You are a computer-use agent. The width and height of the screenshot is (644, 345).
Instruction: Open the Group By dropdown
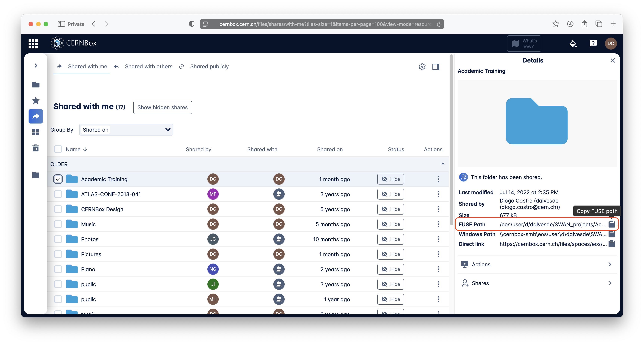[x=126, y=130]
